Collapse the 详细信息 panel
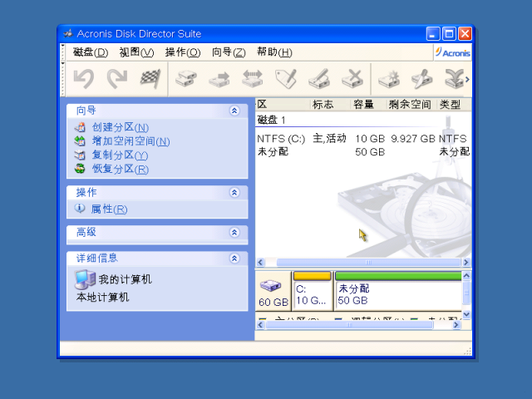The image size is (532, 399). (x=234, y=259)
